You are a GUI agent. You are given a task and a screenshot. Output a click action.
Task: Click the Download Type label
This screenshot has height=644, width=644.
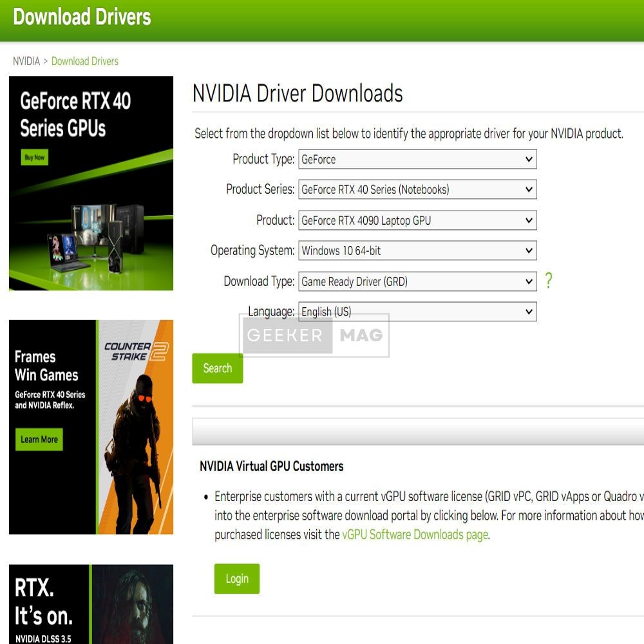pos(259,281)
